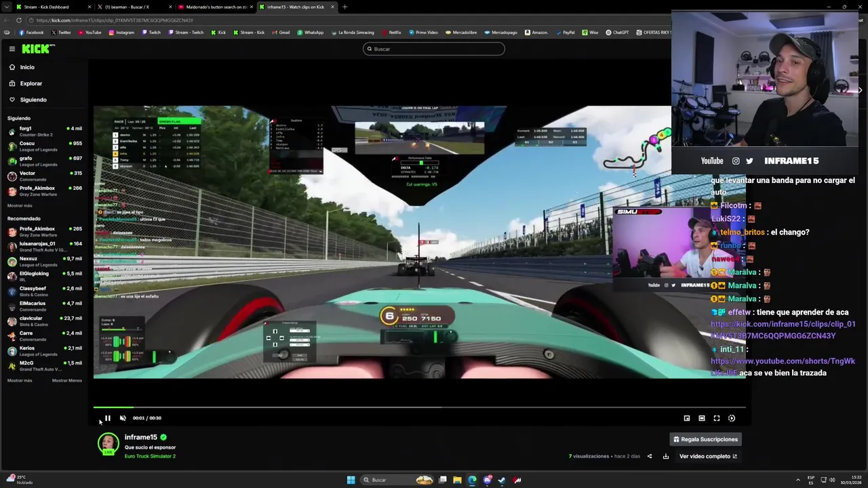Open Nexxuz recommended channel
868x488 pixels.
(x=45, y=261)
